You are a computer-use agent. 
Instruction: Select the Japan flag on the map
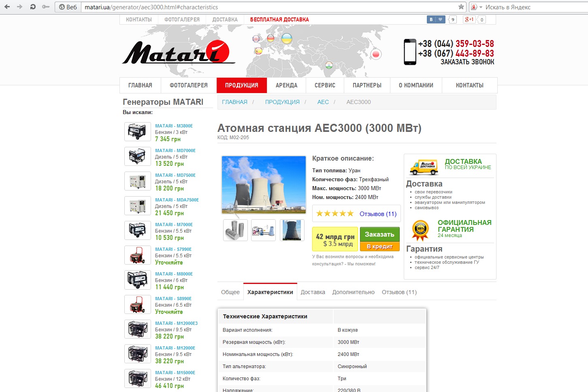[376, 54]
